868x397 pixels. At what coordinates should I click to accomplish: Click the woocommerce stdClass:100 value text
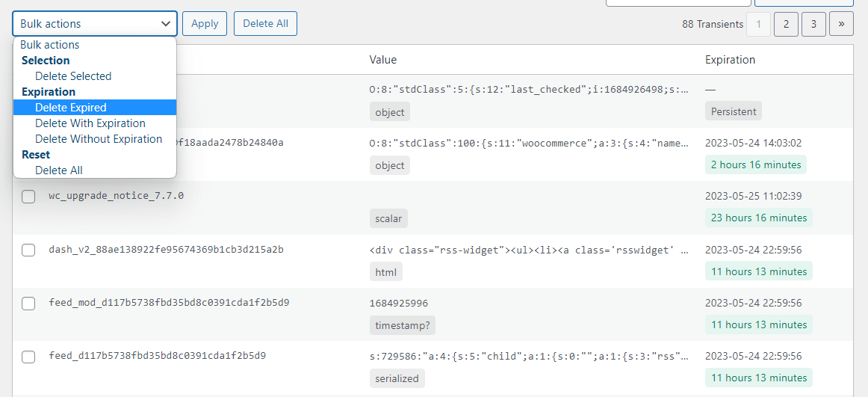click(529, 143)
